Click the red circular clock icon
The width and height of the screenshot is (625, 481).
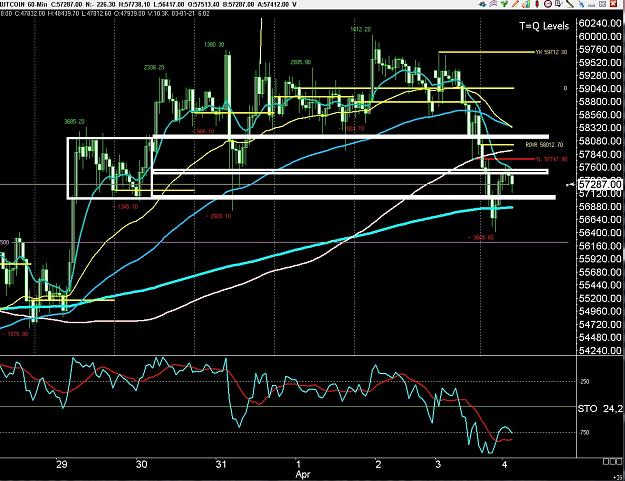(x=548, y=4)
